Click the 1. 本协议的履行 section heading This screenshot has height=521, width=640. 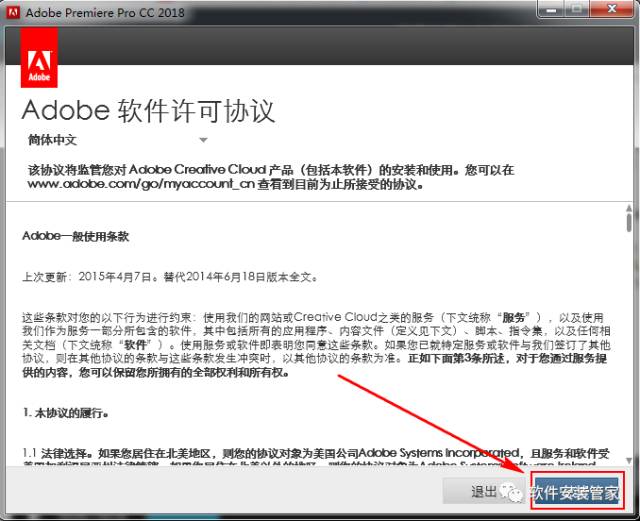point(66,411)
